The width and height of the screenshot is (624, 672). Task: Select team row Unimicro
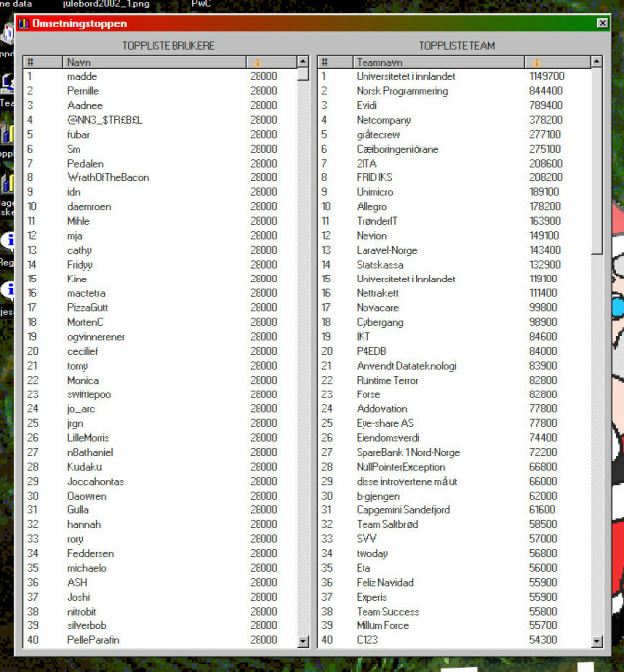point(455,192)
